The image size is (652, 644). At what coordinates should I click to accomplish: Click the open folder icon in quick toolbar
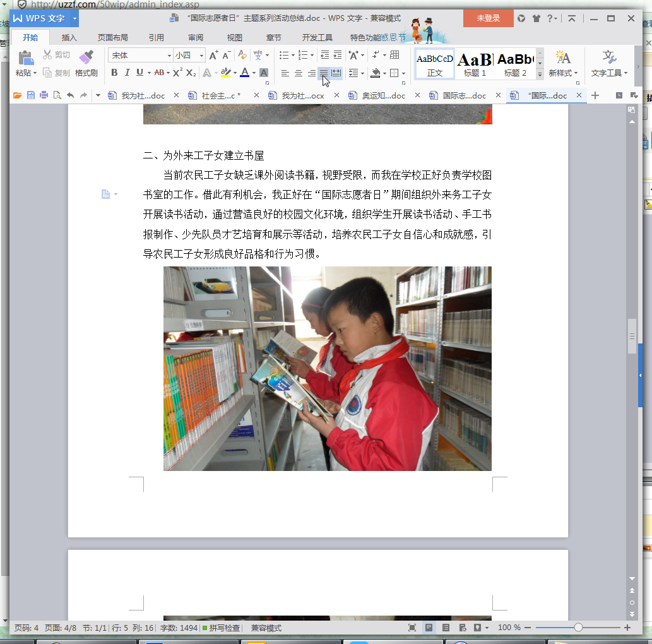[x=18, y=96]
